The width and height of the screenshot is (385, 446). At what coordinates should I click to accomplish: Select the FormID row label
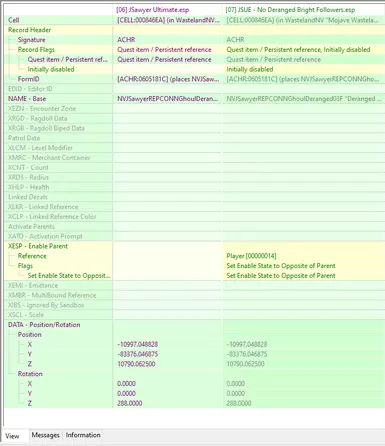click(x=28, y=79)
